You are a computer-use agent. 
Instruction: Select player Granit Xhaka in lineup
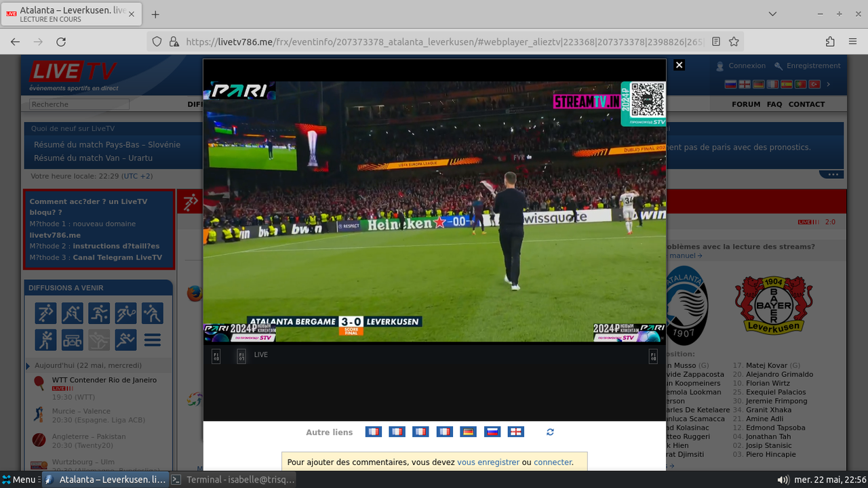[x=768, y=410]
